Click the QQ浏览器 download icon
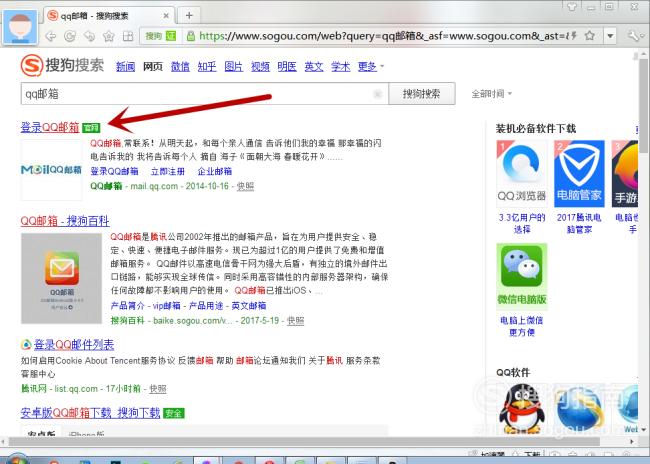The image size is (650, 464). [521, 173]
